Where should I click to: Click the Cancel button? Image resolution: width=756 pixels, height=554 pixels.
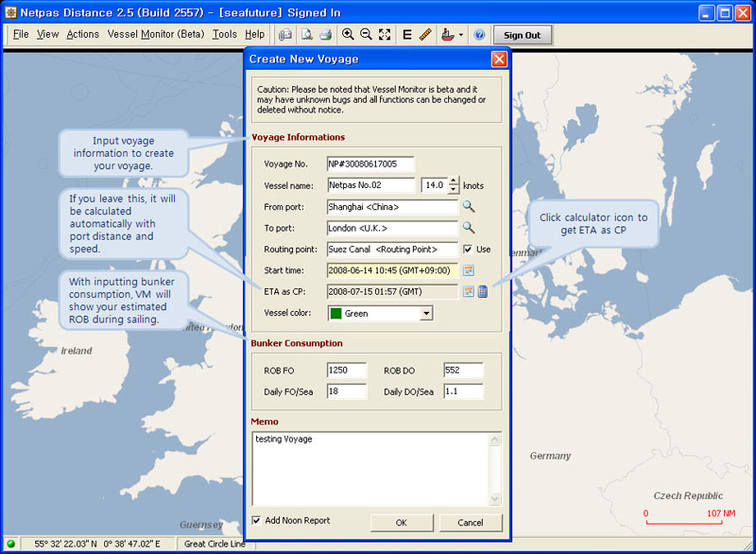(470, 523)
